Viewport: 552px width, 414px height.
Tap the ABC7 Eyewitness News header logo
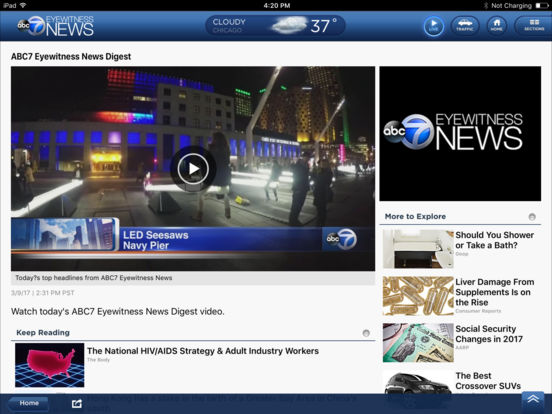point(56,26)
